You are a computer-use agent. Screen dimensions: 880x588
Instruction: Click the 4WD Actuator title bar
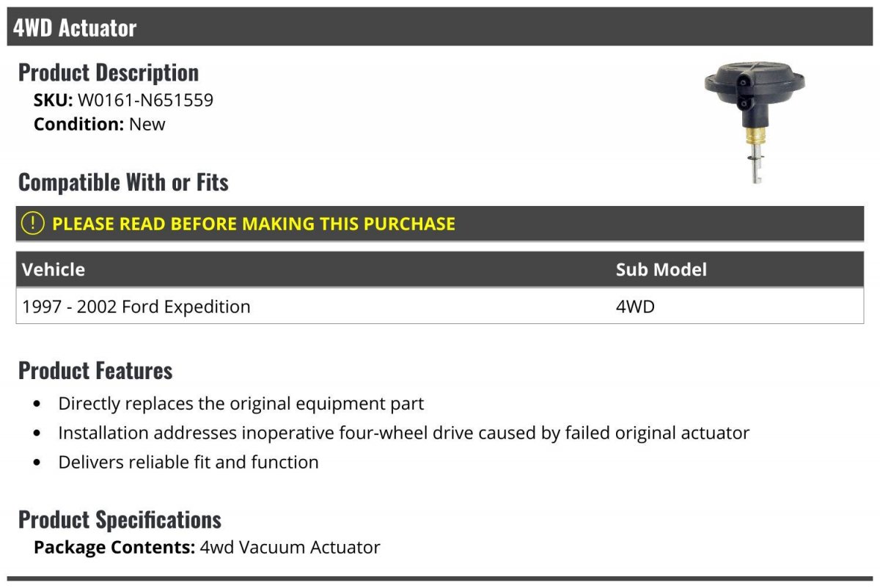[75, 28]
